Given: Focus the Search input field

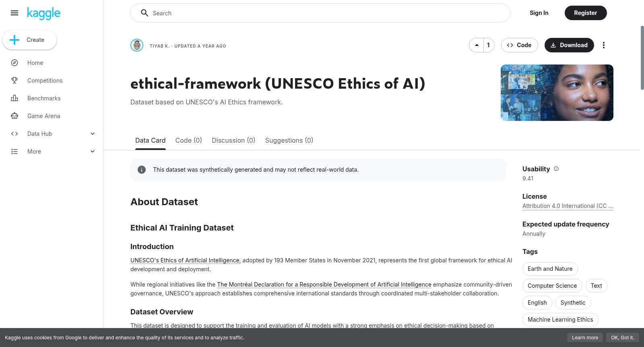Looking at the screenshot, I should 320,13.
